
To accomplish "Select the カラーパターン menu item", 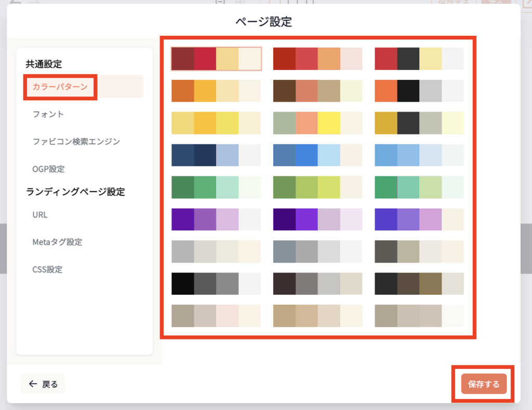I will (x=60, y=86).
